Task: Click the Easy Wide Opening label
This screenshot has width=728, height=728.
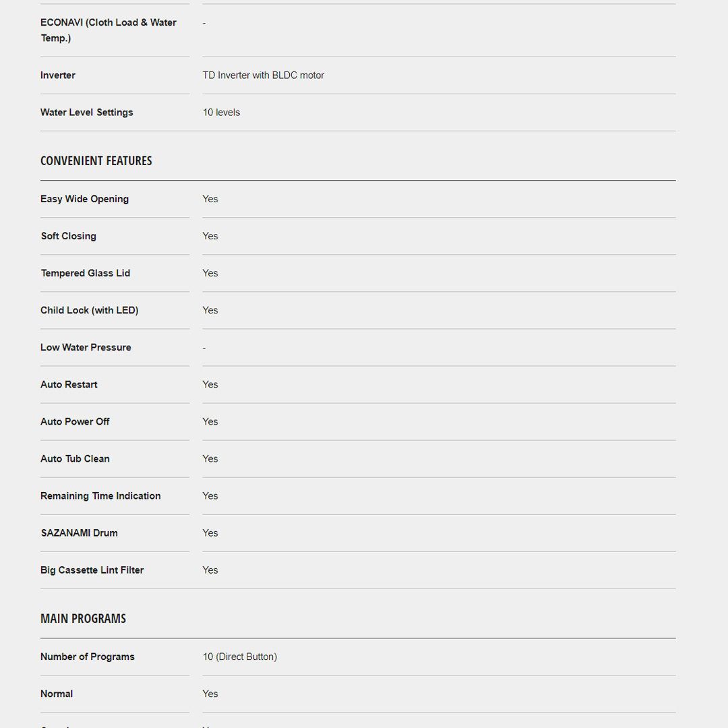Action: pyautogui.click(x=84, y=199)
